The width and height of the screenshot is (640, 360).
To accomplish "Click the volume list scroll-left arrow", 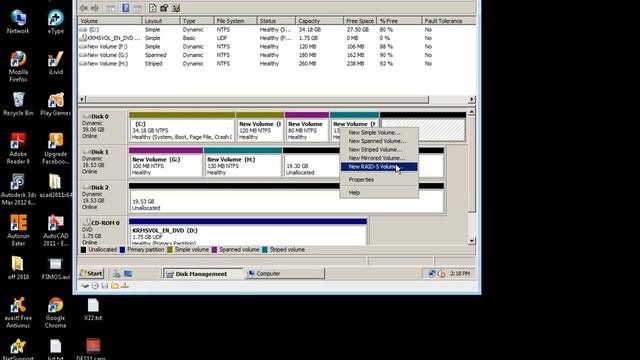I will pyautogui.click(x=82, y=99).
